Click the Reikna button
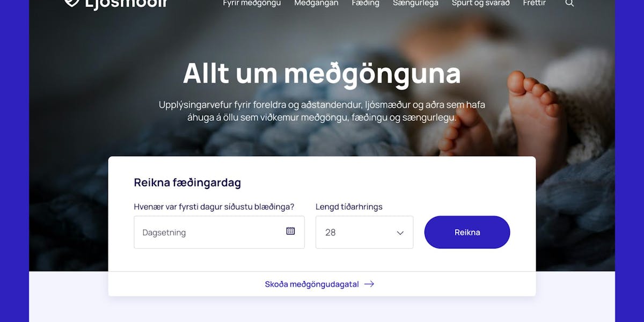Viewport: 644px width, 322px height. pos(467,232)
